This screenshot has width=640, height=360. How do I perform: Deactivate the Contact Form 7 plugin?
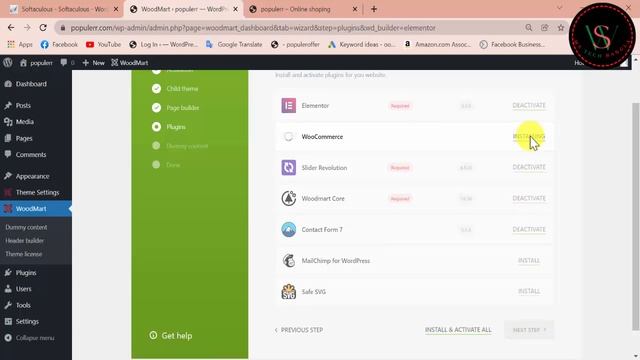coord(529,229)
